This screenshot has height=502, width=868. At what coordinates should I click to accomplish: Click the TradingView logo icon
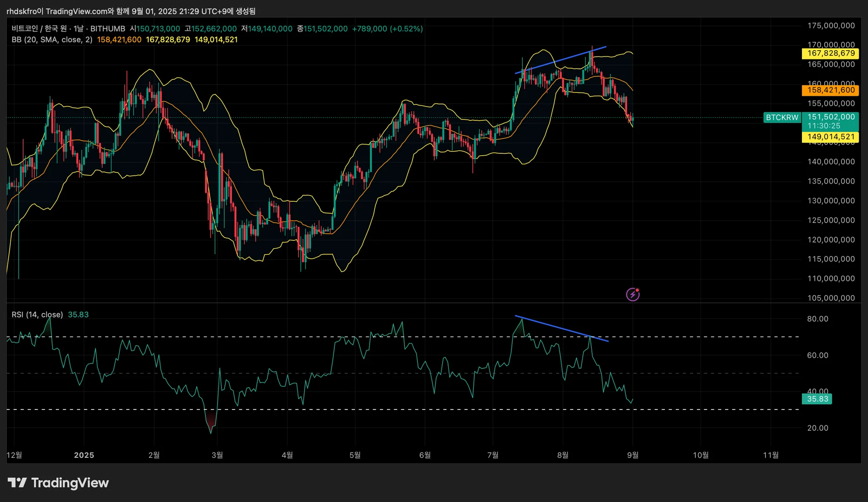[17, 483]
